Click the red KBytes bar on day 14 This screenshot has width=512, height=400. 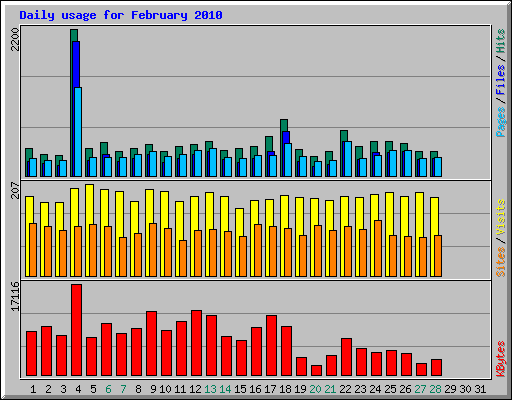pos(226,356)
